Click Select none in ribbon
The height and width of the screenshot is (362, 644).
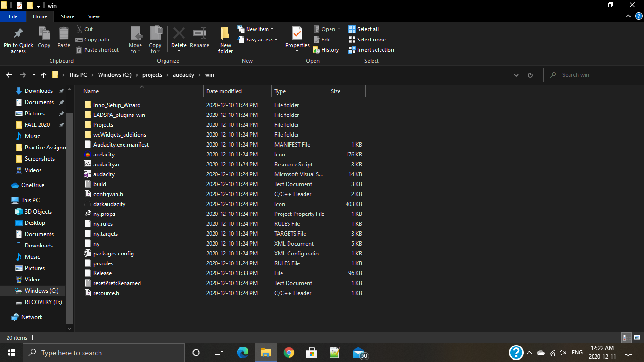[367, 40]
